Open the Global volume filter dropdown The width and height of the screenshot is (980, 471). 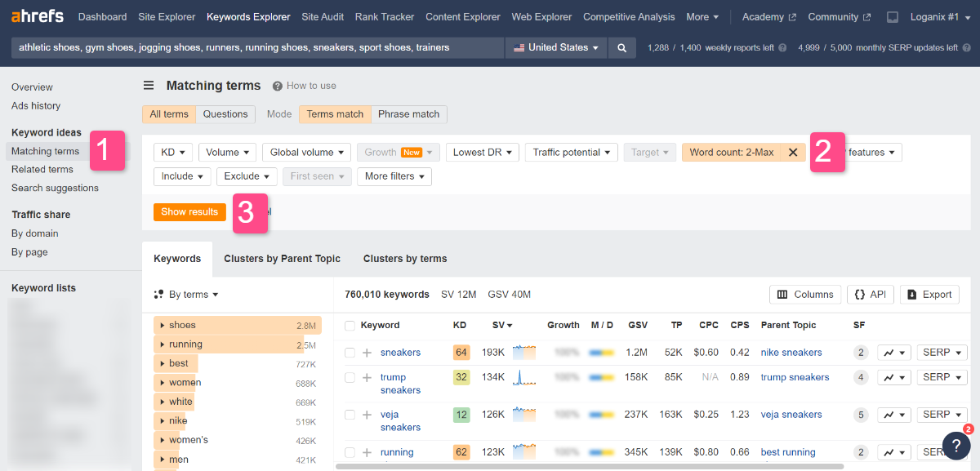[x=307, y=152]
